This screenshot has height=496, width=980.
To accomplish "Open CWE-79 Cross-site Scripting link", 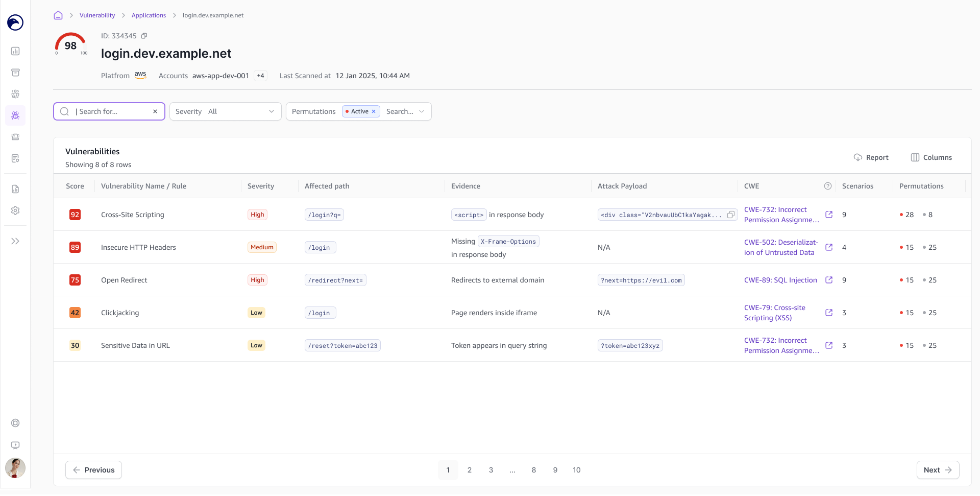I will click(x=775, y=313).
